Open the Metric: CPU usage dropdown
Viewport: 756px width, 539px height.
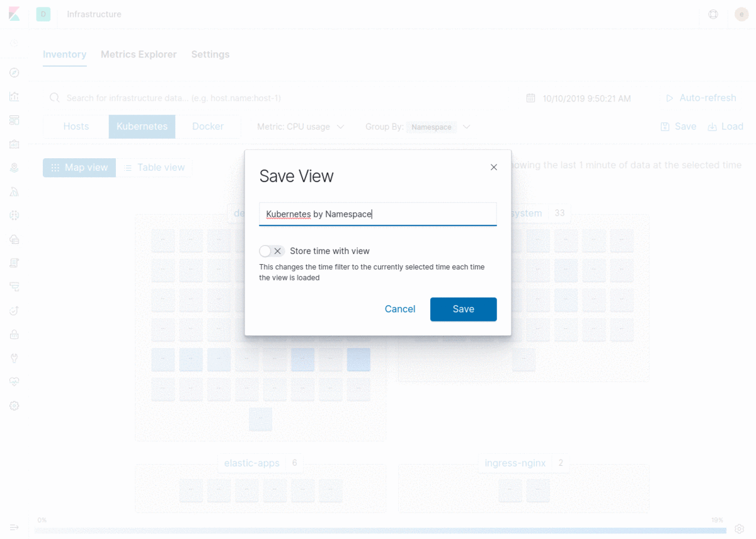pyautogui.click(x=301, y=127)
